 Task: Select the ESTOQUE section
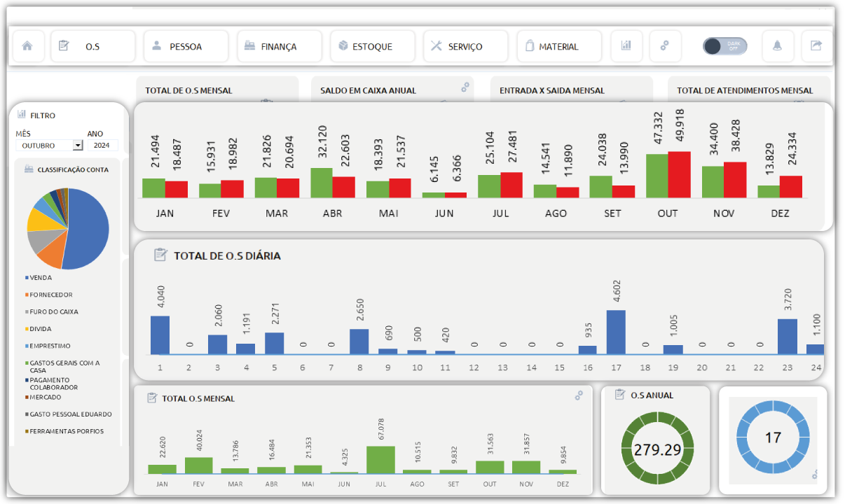click(x=373, y=45)
